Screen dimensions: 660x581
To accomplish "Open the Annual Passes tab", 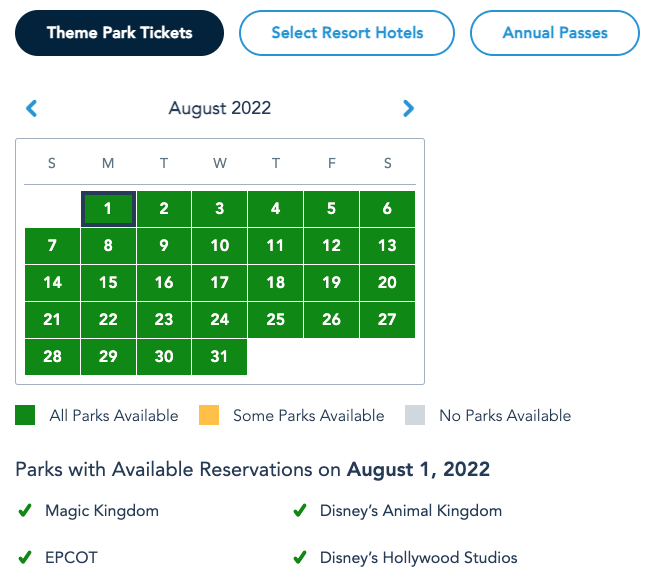I will click(x=554, y=33).
